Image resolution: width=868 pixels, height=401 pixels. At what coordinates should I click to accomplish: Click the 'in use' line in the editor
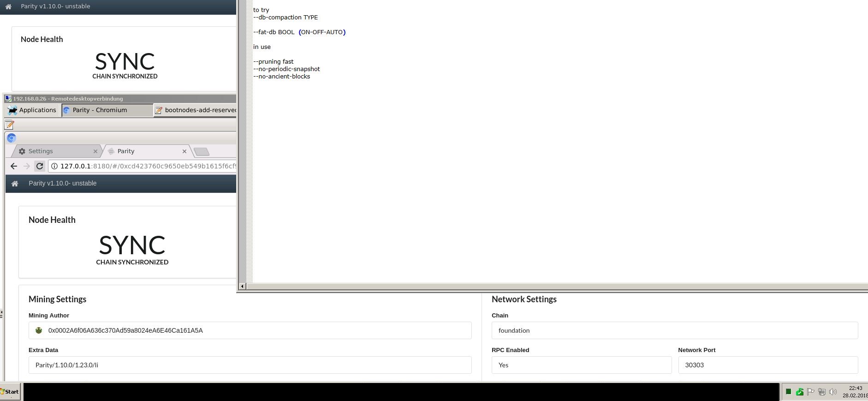(262, 47)
